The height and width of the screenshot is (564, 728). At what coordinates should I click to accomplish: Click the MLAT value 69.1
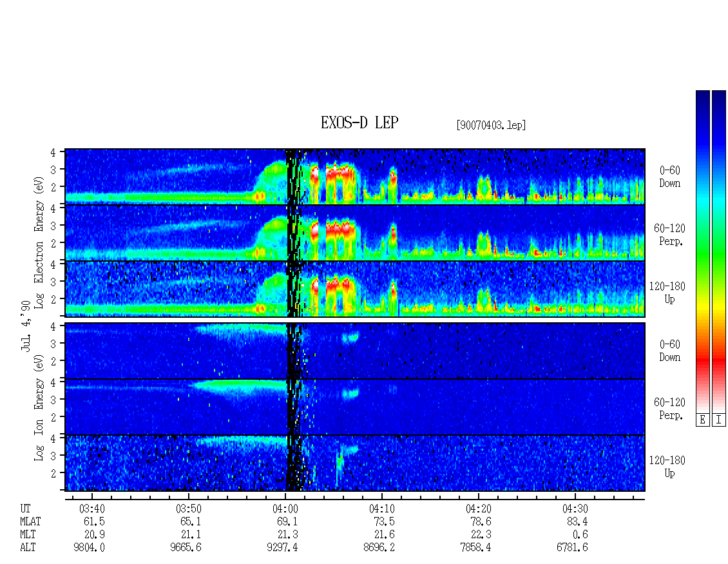tap(287, 521)
